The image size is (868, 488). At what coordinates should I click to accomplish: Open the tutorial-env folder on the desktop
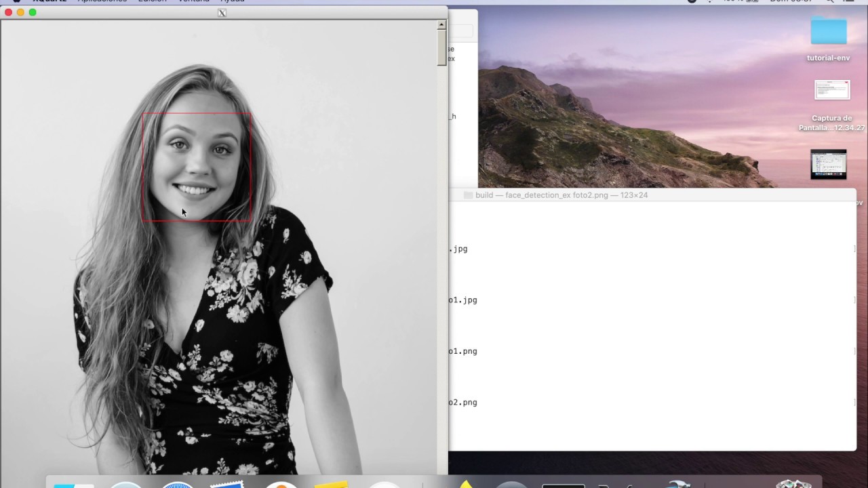tap(829, 32)
